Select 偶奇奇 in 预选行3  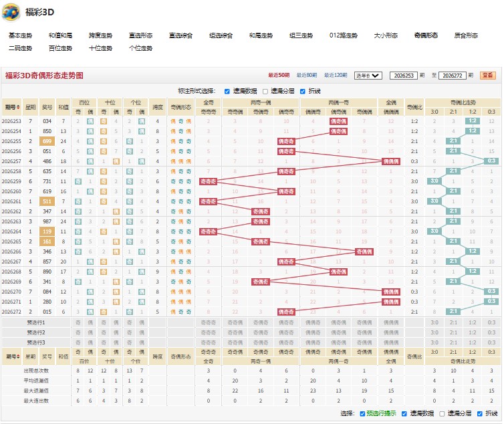click(x=286, y=342)
